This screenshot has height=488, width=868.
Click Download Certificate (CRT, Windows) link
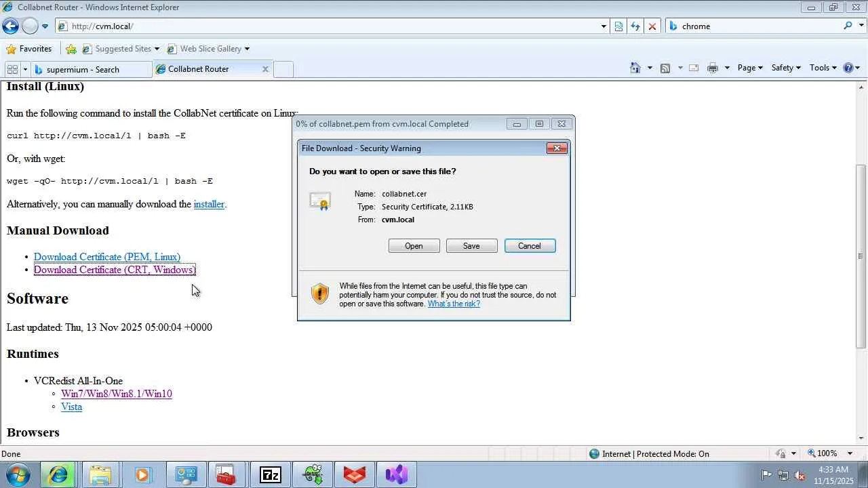coord(115,270)
